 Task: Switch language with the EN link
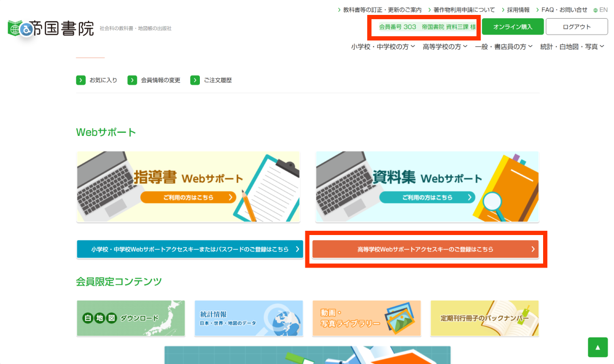603,10
